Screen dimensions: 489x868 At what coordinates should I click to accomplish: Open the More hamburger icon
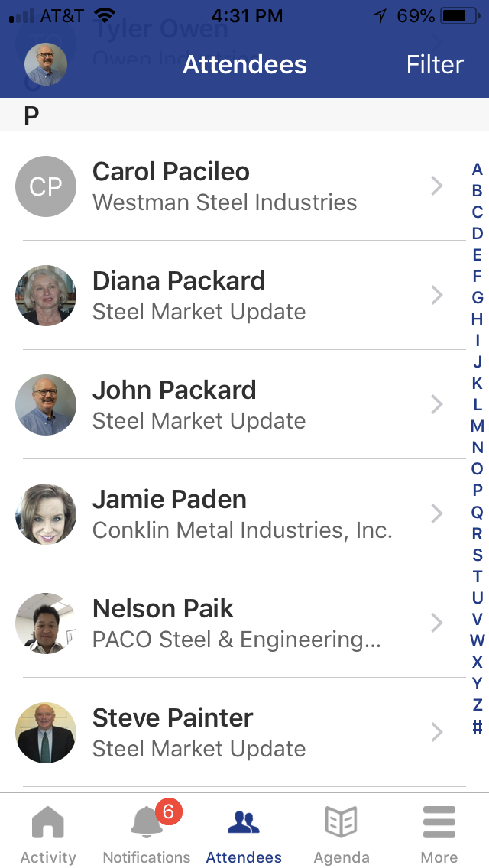point(439,824)
